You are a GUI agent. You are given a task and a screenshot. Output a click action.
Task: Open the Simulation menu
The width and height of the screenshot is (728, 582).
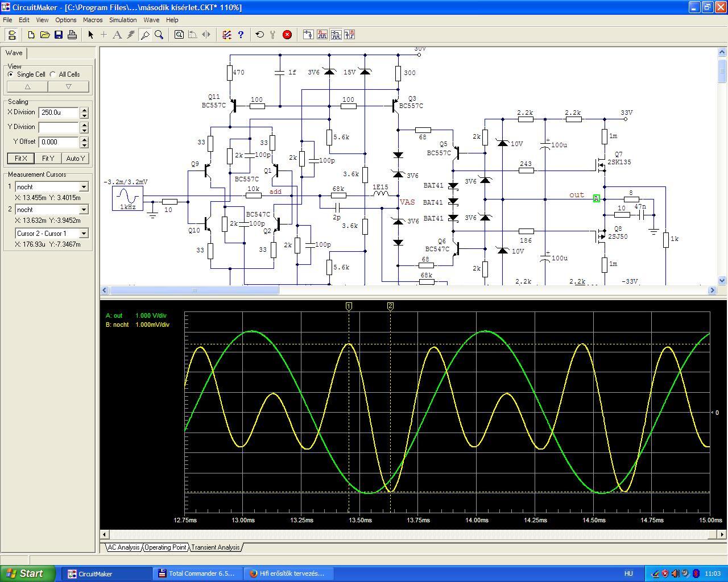123,20
